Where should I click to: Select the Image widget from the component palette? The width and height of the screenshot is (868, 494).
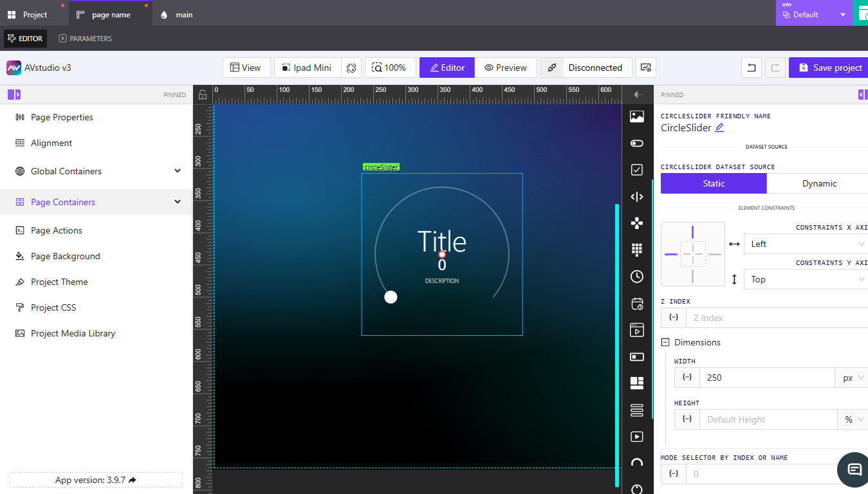637,116
